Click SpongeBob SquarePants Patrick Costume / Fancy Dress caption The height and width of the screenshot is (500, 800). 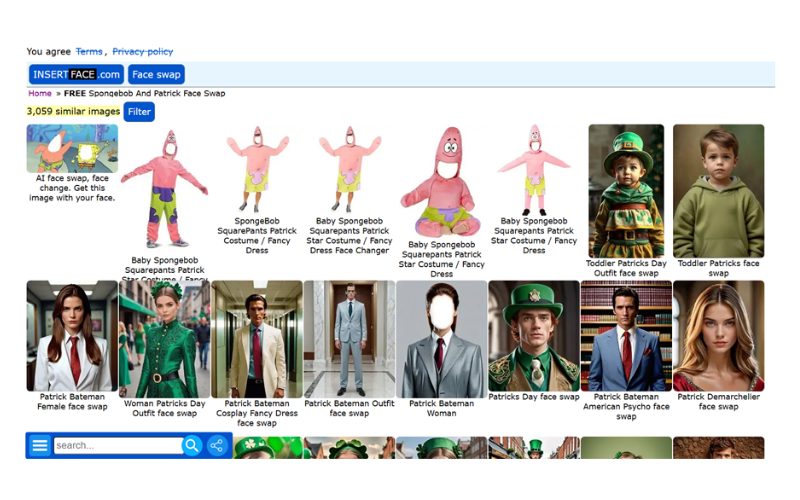(257, 236)
